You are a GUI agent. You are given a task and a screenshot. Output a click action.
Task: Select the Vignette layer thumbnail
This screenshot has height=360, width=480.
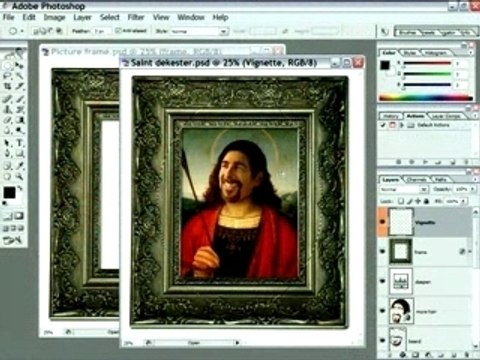pos(401,222)
